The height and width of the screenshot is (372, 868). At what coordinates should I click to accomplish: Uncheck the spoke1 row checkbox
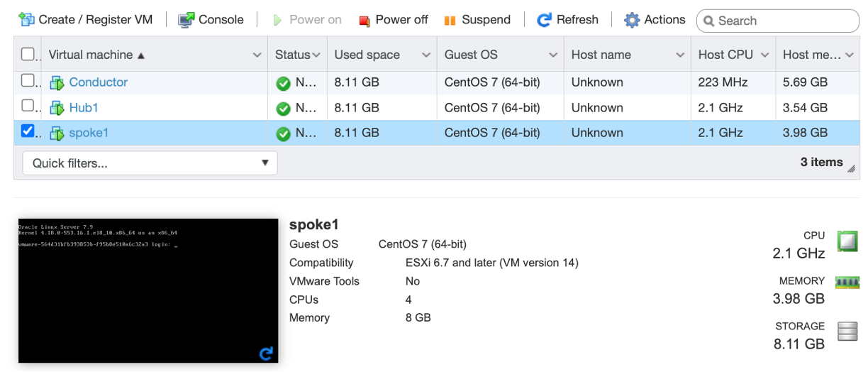tap(28, 131)
